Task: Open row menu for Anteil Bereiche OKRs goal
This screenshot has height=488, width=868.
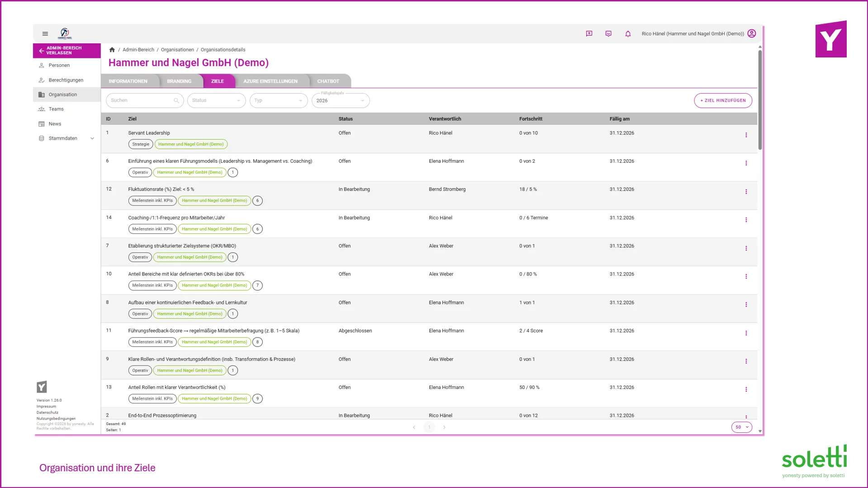Action: click(746, 276)
